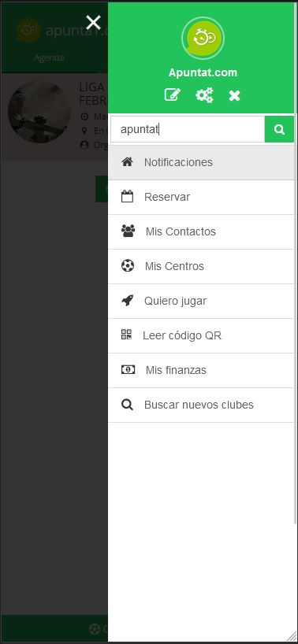Click the Apuntat.com profile name
Screen dimensions: 298x644
click(x=203, y=72)
